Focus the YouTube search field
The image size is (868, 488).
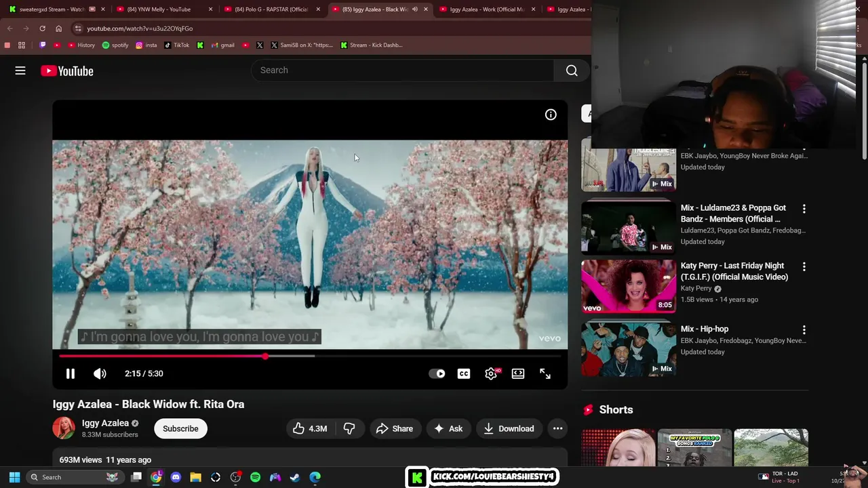[403, 70]
